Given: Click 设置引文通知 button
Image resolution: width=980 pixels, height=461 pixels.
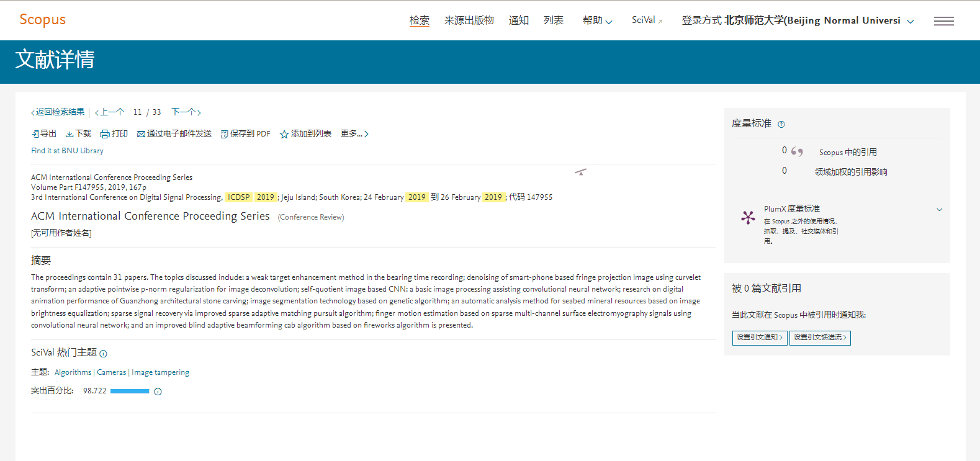Looking at the screenshot, I should 760,338.
